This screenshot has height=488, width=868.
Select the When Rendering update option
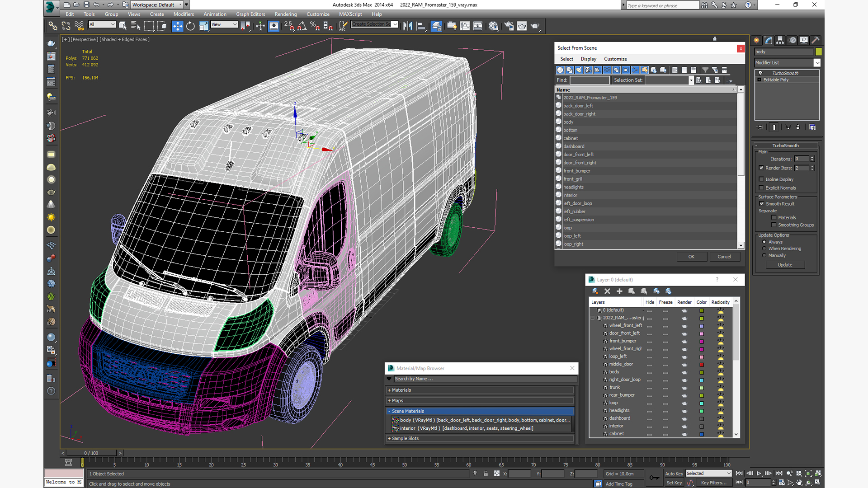(764, 249)
